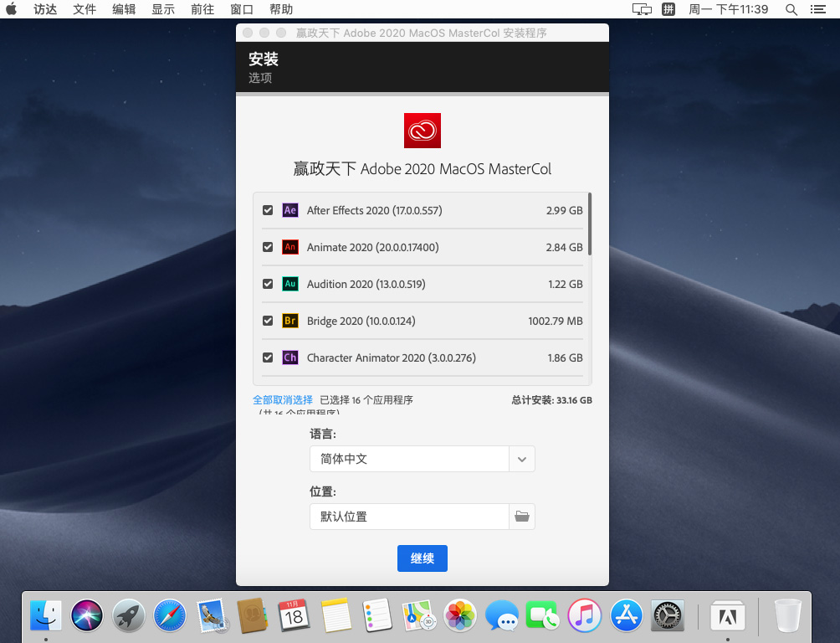840x643 pixels.
Task: Click the 已选择 16 个应用程序 text
Action: [366, 400]
